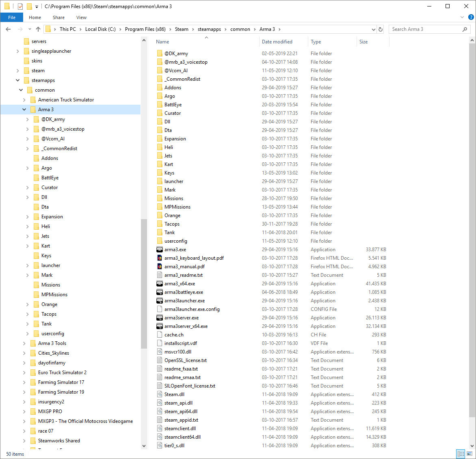The image size is (476, 459).
Task: Click the arma3server.exe icon
Action: click(159, 318)
